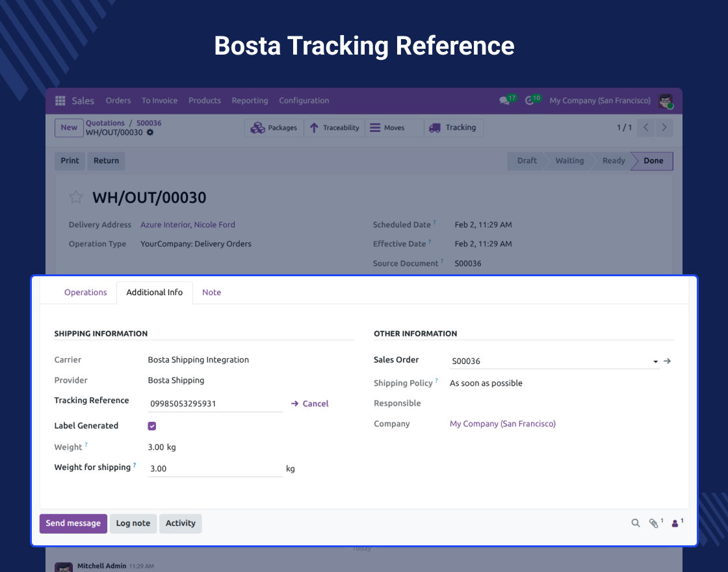This screenshot has width=728, height=572.
Task: Click the Activity button
Action: click(181, 523)
